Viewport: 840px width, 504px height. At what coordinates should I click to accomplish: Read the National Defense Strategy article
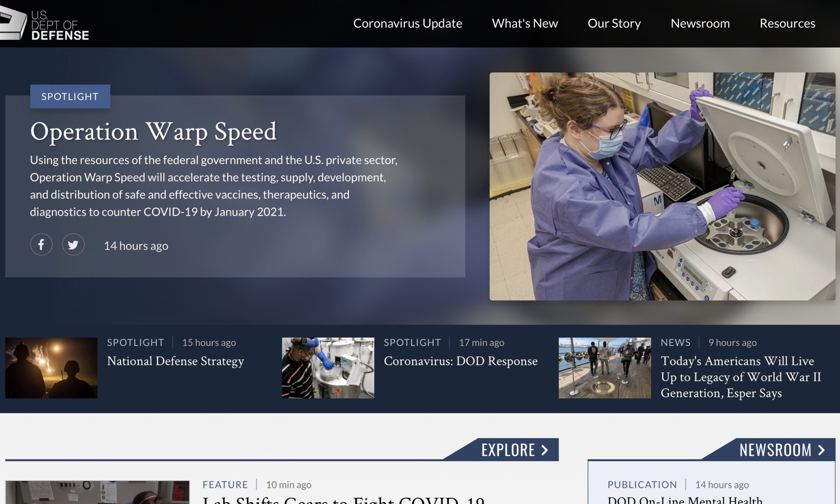[x=175, y=361]
